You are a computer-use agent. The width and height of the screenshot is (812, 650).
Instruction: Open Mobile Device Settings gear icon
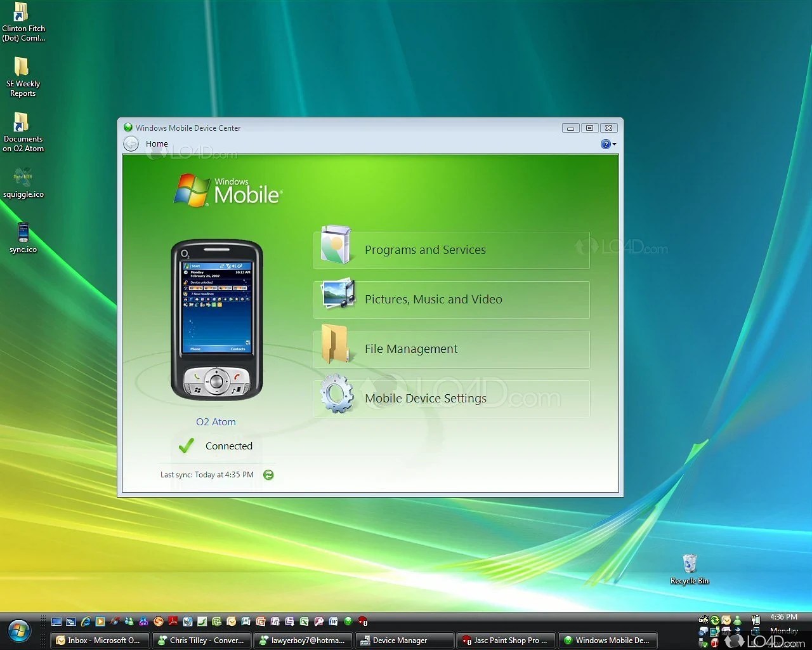[337, 395]
